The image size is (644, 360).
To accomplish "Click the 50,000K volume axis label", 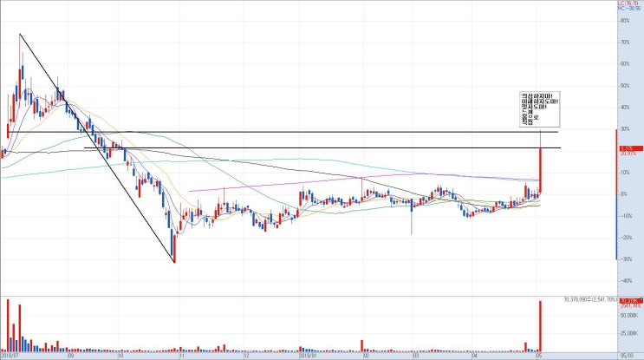I will point(628,315).
